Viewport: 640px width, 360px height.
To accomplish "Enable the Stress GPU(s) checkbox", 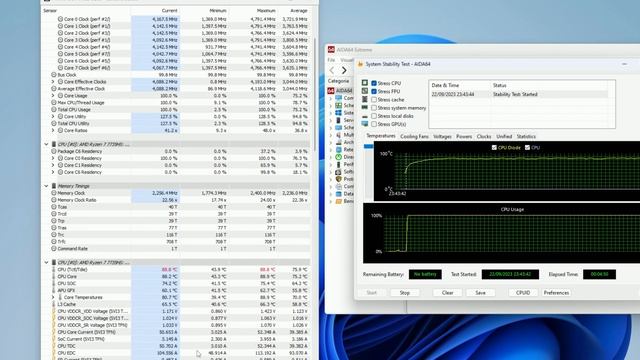I will coord(374,124).
